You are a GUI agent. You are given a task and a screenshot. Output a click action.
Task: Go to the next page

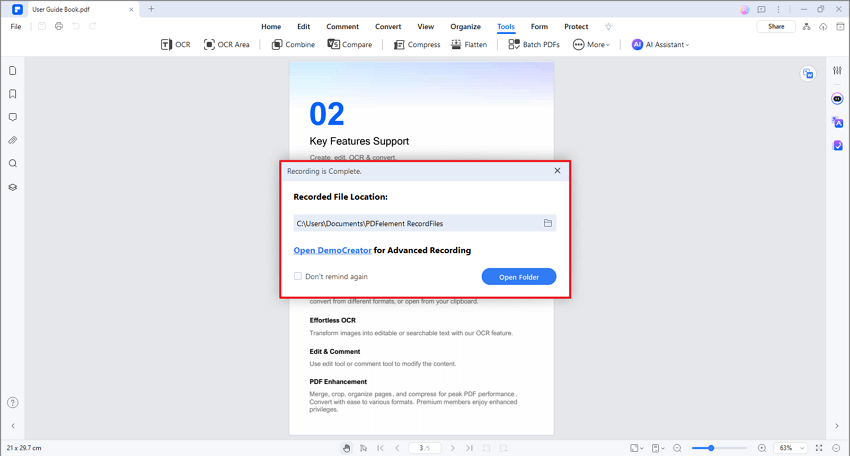pyautogui.click(x=453, y=448)
